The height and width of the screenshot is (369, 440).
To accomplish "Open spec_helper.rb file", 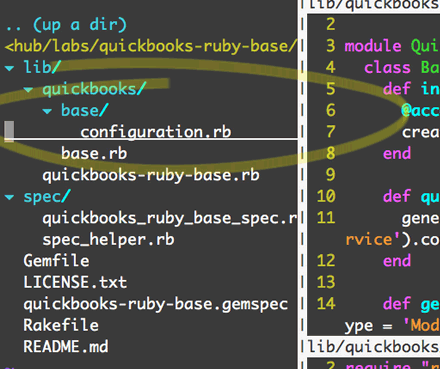I will [108, 240].
